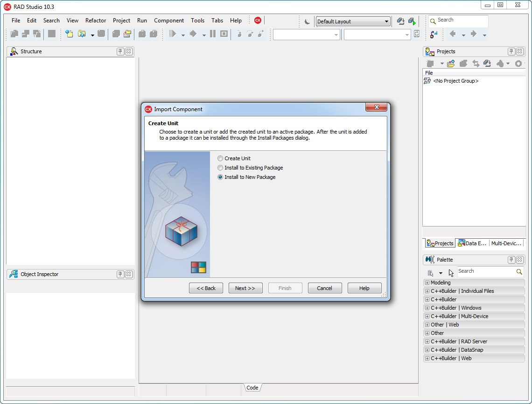532x404 pixels.
Task: Expand the C++Builder | Windows category
Action: [x=427, y=308]
